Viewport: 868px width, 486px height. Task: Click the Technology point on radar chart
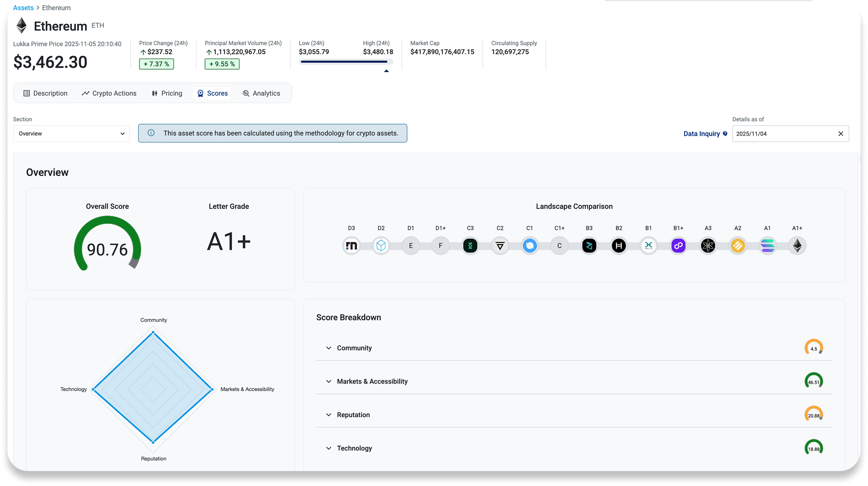(x=94, y=390)
